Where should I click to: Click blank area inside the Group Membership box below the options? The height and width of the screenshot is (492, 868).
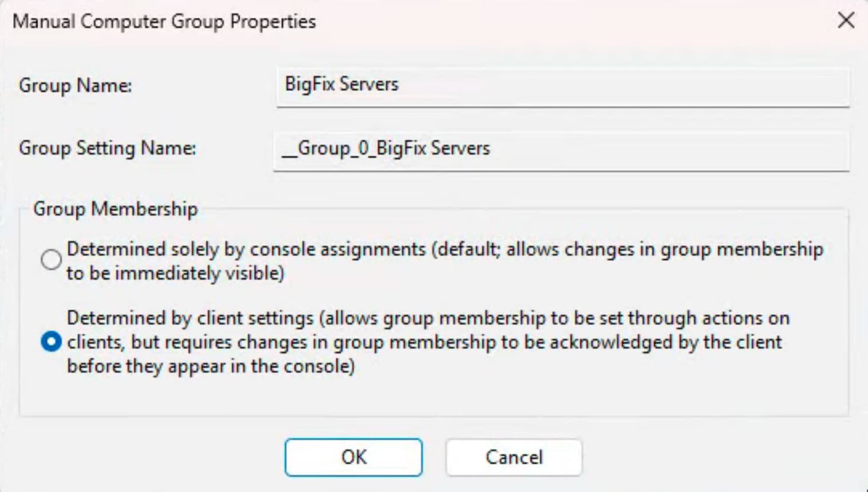coord(433,396)
